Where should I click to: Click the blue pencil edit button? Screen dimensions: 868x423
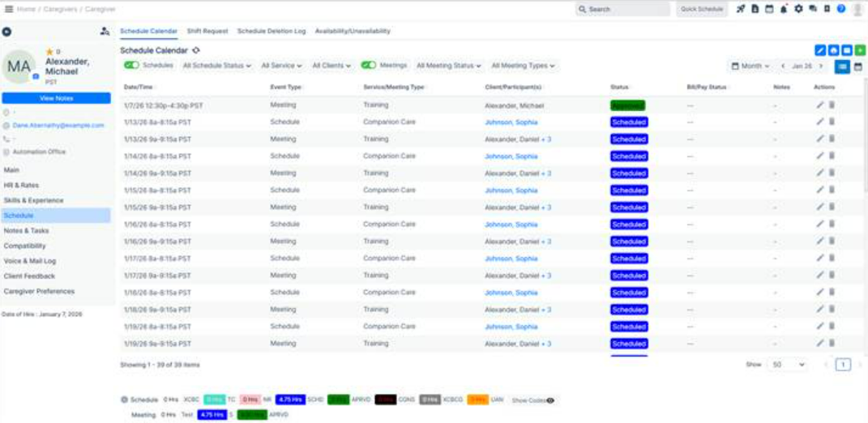(820, 50)
